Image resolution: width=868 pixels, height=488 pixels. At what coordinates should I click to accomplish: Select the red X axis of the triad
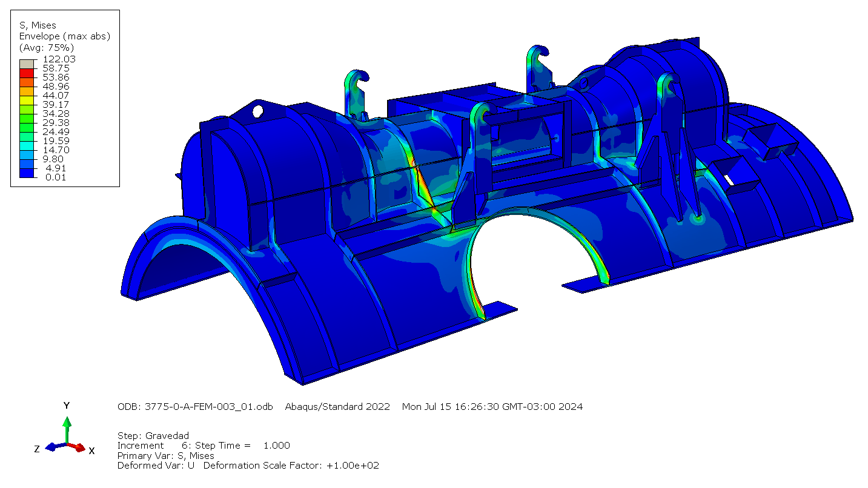point(78,447)
